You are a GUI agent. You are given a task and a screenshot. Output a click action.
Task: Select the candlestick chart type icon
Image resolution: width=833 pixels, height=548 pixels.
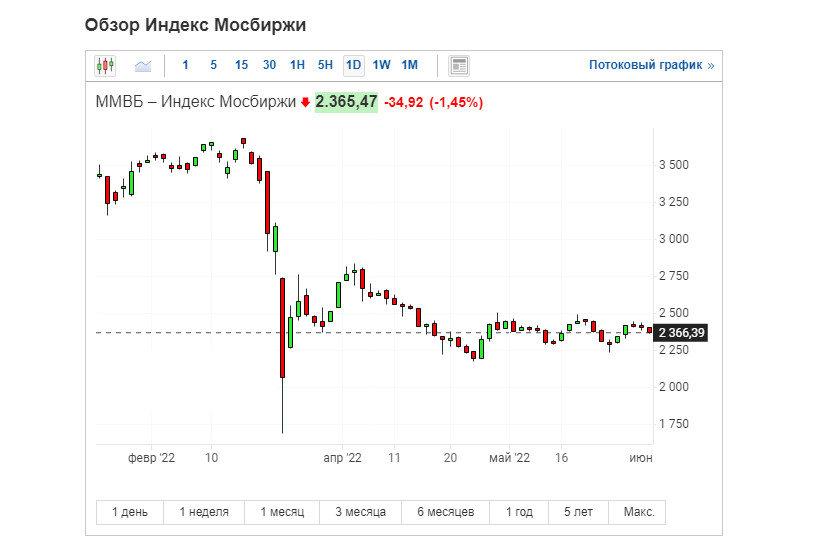(x=105, y=66)
